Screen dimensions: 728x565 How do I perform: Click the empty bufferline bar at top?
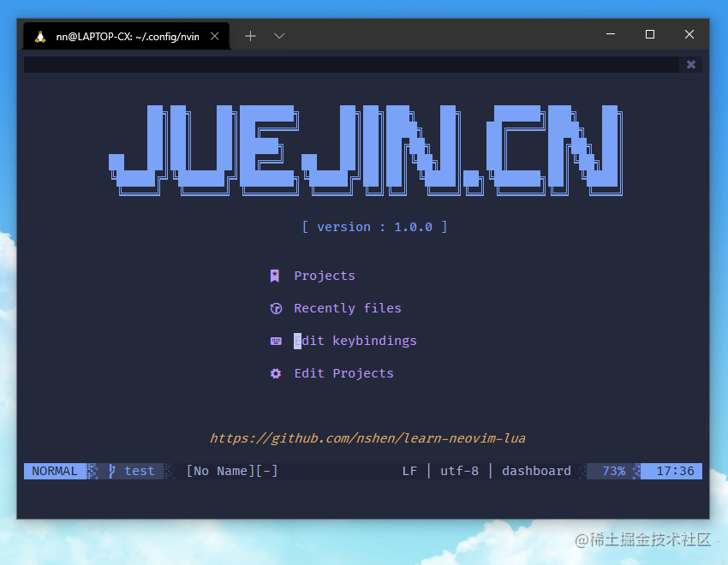point(351,64)
